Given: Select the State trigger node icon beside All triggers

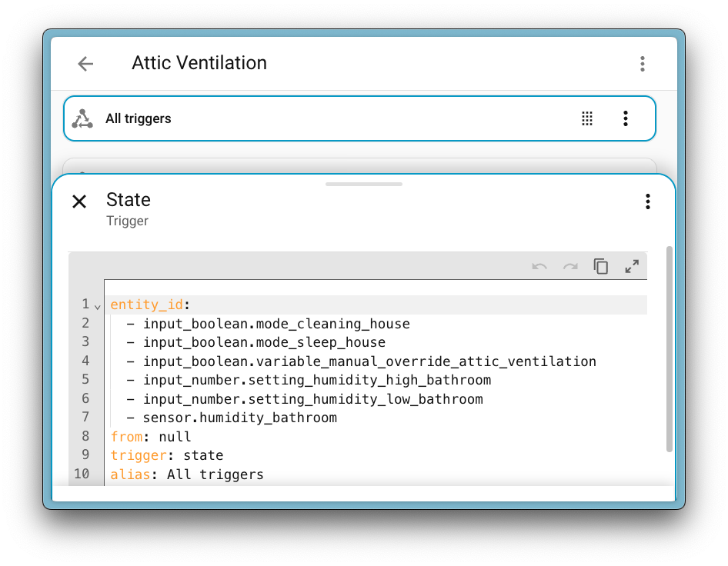Looking at the screenshot, I should tap(83, 118).
